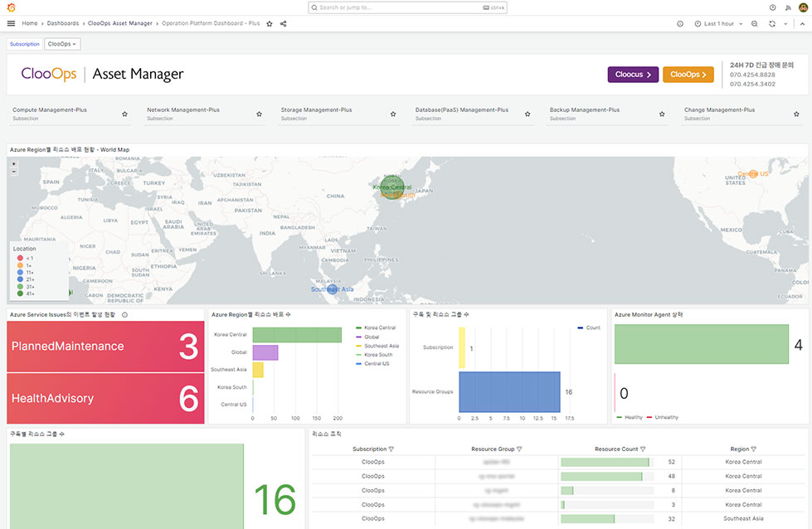Open Change Management-Plus link
The width and height of the screenshot is (812, 529).
pyautogui.click(x=719, y=109)
